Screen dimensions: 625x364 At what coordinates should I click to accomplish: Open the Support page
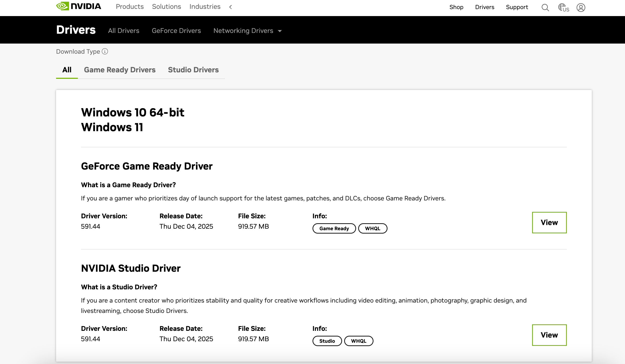517,7
